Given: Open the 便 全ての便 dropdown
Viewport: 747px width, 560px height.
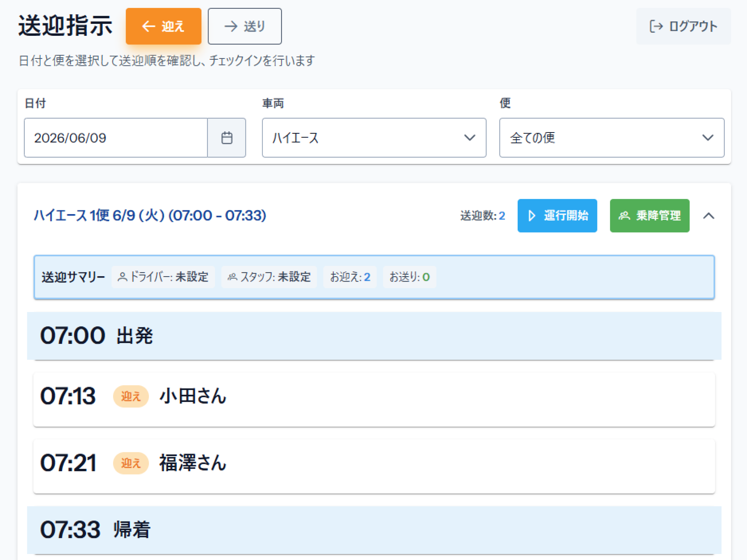Looking at the screenshot, I should [612, 138].
